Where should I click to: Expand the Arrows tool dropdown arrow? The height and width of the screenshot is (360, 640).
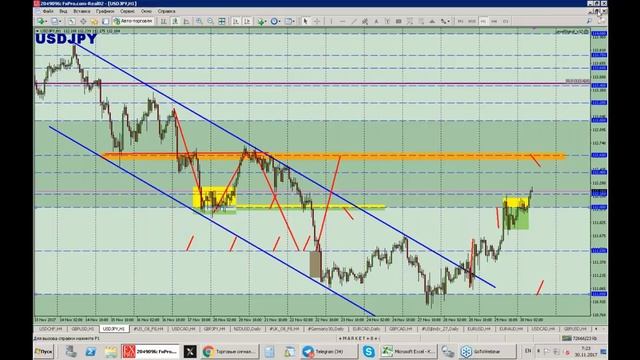(449, 21)
